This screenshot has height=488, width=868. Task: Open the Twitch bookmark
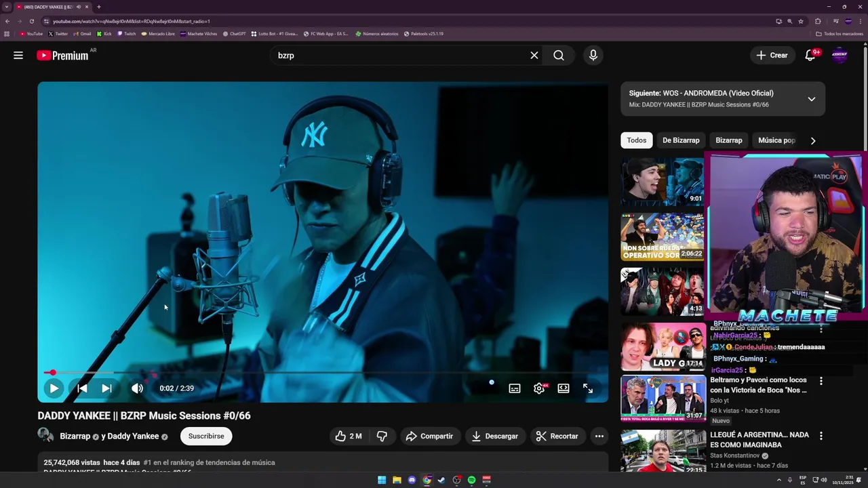(127, 34)
